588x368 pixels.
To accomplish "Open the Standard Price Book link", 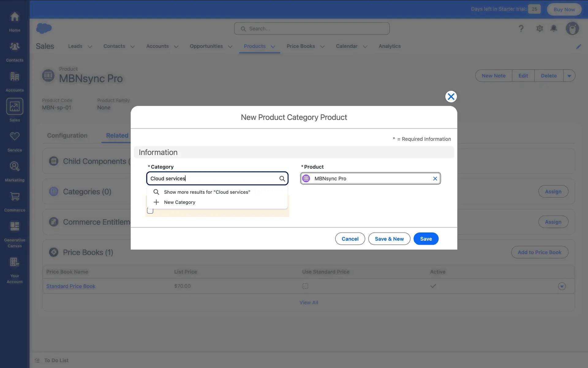I will coord(71,286).
